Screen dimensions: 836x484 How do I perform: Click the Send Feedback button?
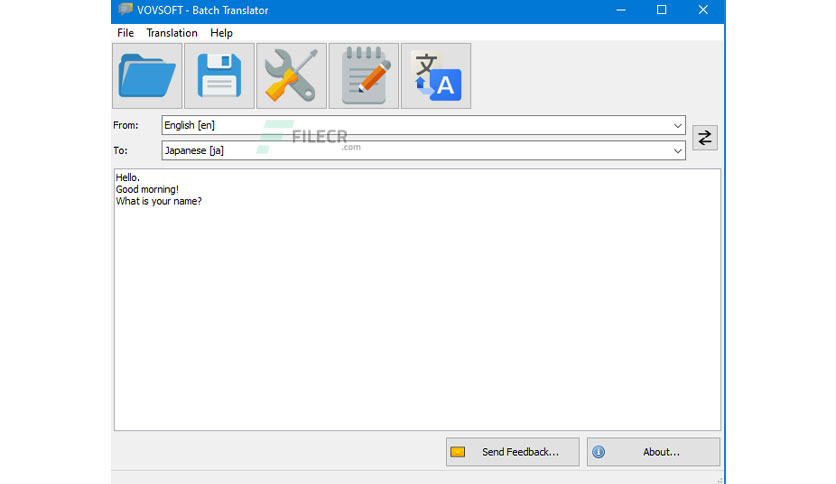click(x=513, y=452)
